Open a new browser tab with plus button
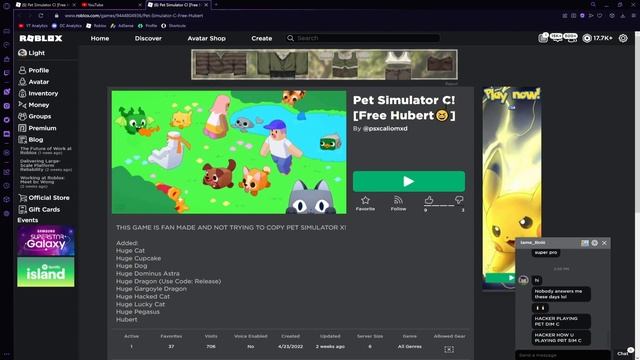Screen dimensions: 640x360 (216, 4)
